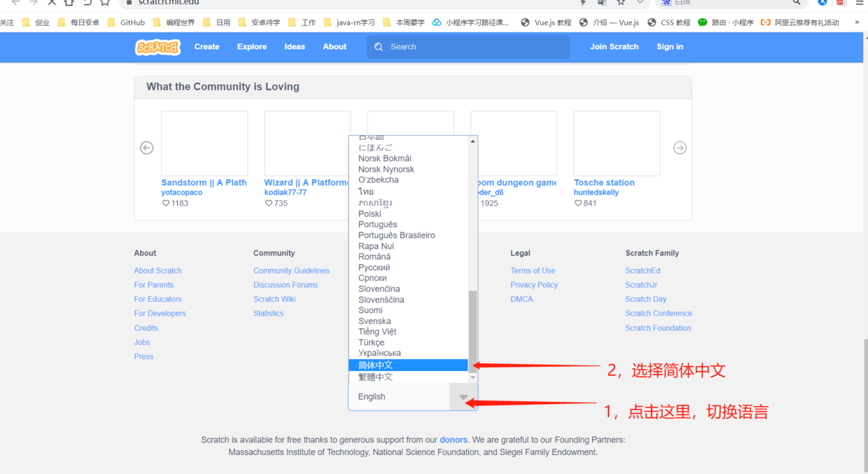Open the Vue.js 教程 bookmark
The width and height of the screenshot is (868, 474).
[x=546, y=22]
